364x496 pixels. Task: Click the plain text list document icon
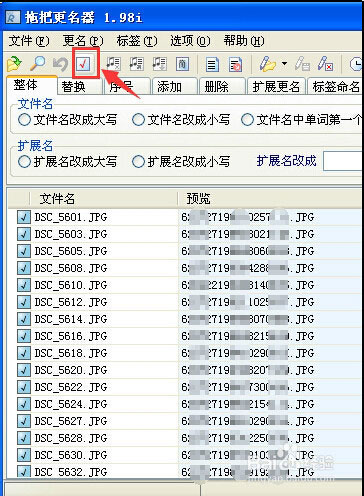tap(212, 64)
